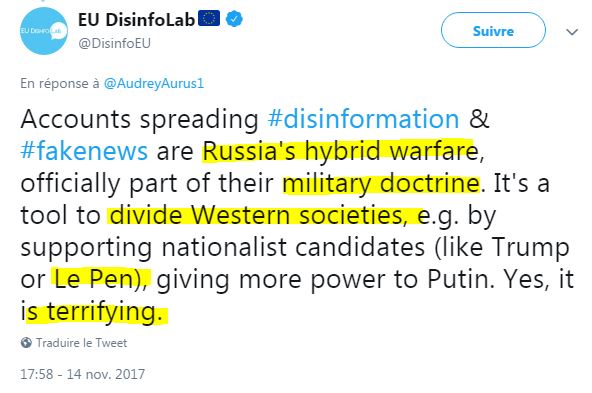Screen dimensions: 592x393
Task: Click the highlighted name Le Pen
Action: 94,279
